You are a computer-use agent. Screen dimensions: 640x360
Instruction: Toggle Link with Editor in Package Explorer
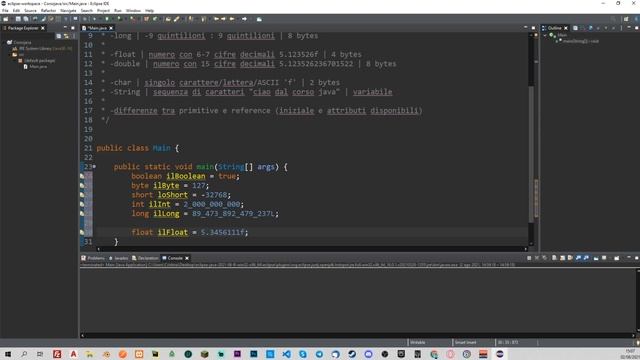[x=66, y=36]
